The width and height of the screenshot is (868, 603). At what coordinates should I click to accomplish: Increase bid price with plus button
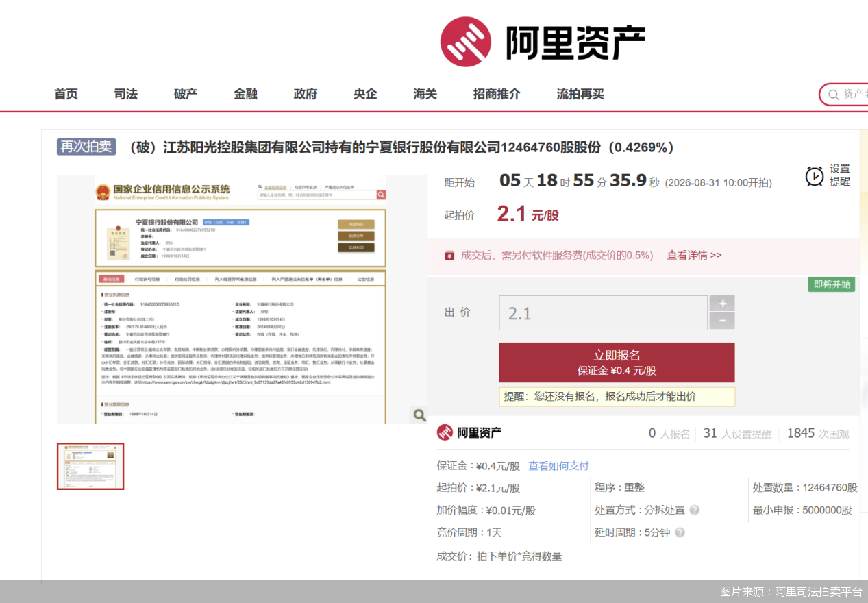[x=722, y=304]
